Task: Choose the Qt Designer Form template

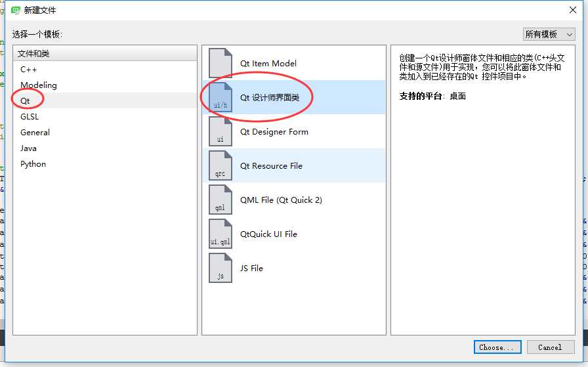Action: click(x=294, y=131)
